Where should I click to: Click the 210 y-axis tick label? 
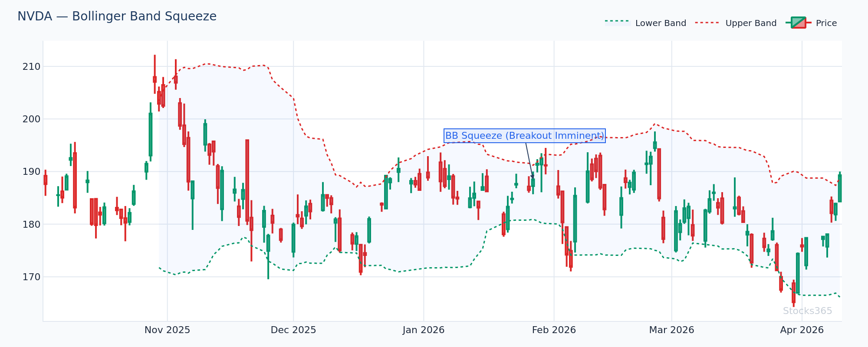32,67
